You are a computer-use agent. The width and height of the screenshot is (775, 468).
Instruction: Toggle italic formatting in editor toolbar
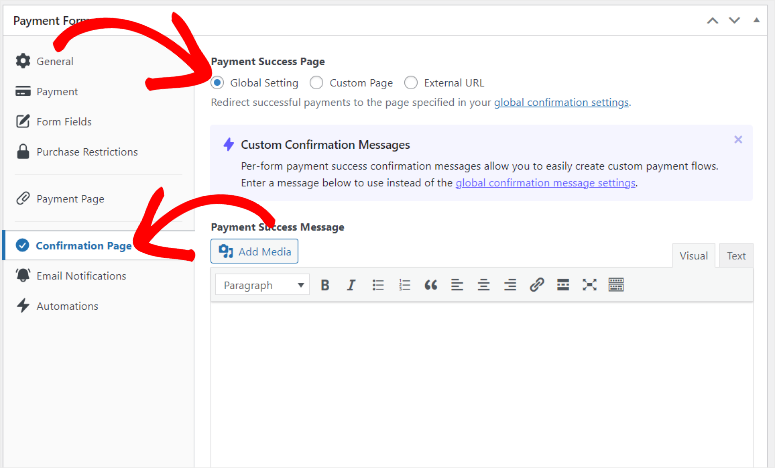(x=351, y=285)
